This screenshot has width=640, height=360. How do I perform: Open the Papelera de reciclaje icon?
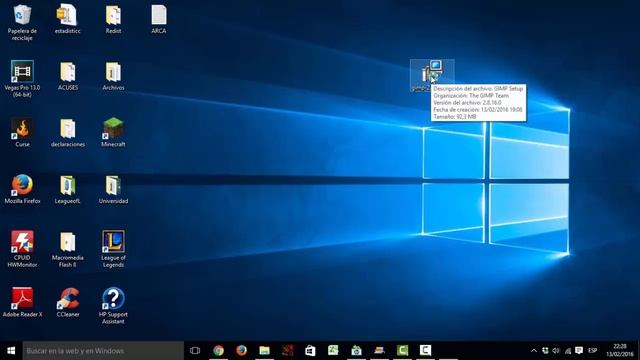point(22,22)
